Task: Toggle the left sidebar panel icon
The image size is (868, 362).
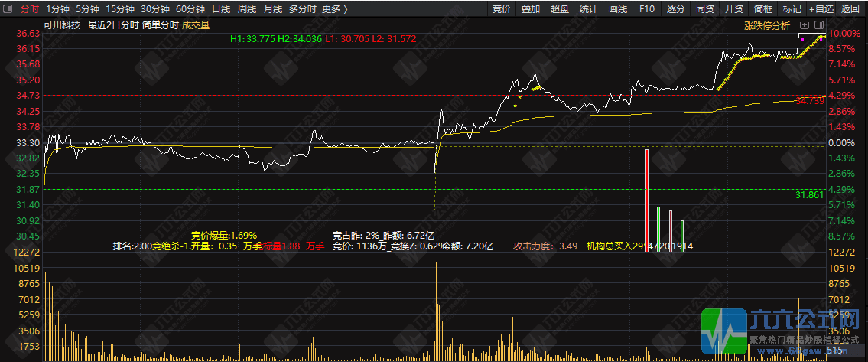Action: [x=9, y=9]
